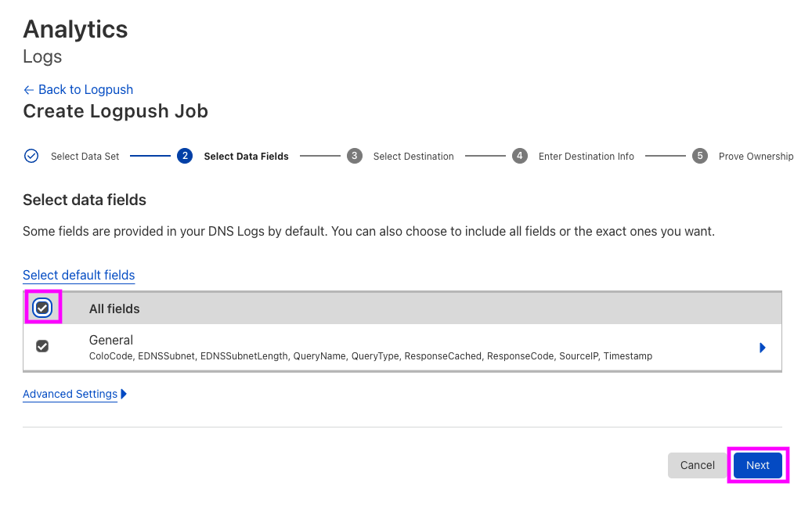The height and width of the screenshot is (505, 812).
Task: Click the completed Select Data Set checkmark icon
Action: [31, 156]
